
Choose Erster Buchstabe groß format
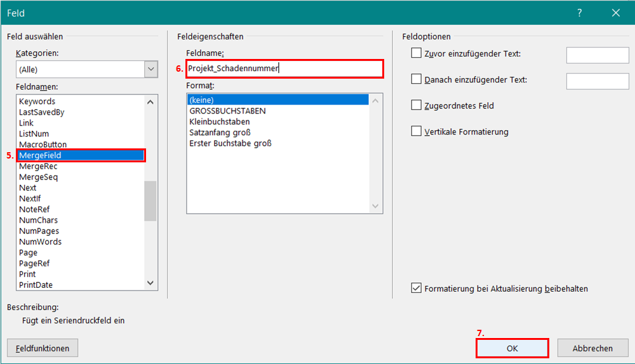230,143
